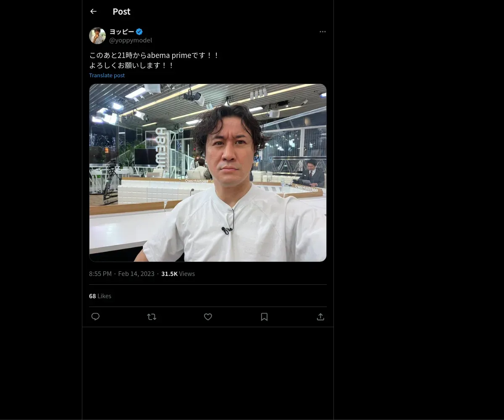504x420 pixels.
Task: Open the studio selfie photo
Action: pos(207,173)
